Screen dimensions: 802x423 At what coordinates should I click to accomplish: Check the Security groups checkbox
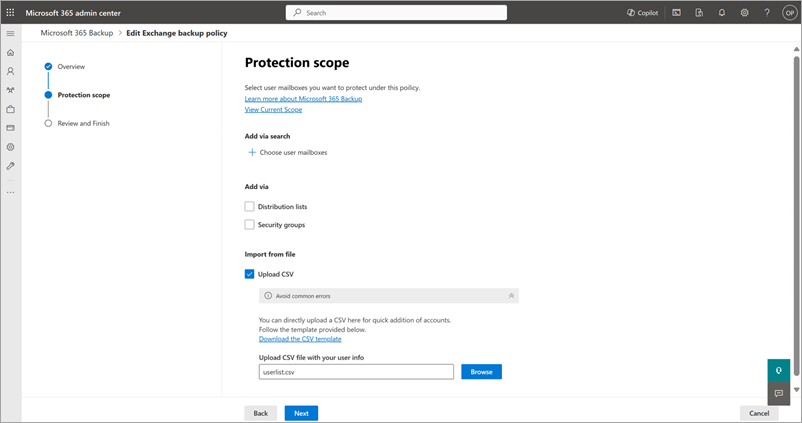tap(249, 225)
